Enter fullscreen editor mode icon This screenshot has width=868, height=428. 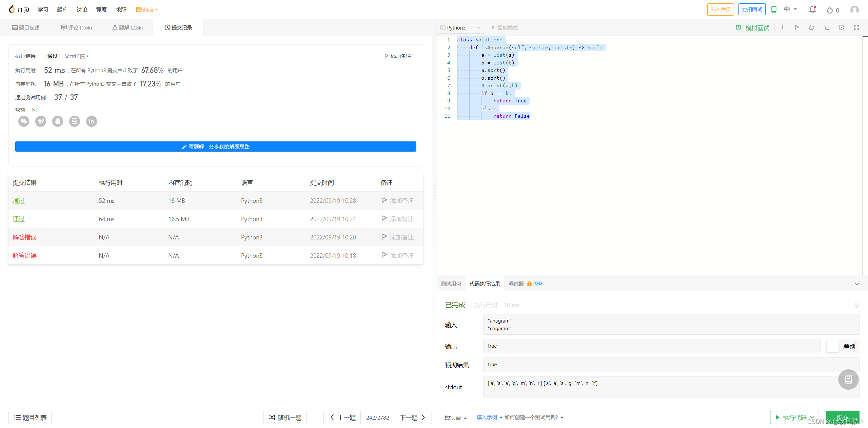tap(856, 27)
